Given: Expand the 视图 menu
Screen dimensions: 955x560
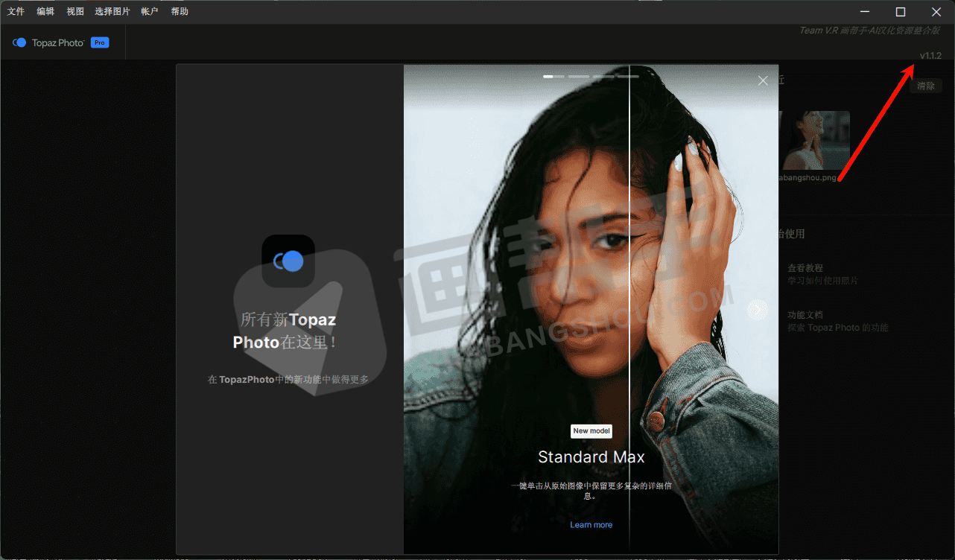Looking at the screenshot, I should pyautogui.click(x=75, y=12).
